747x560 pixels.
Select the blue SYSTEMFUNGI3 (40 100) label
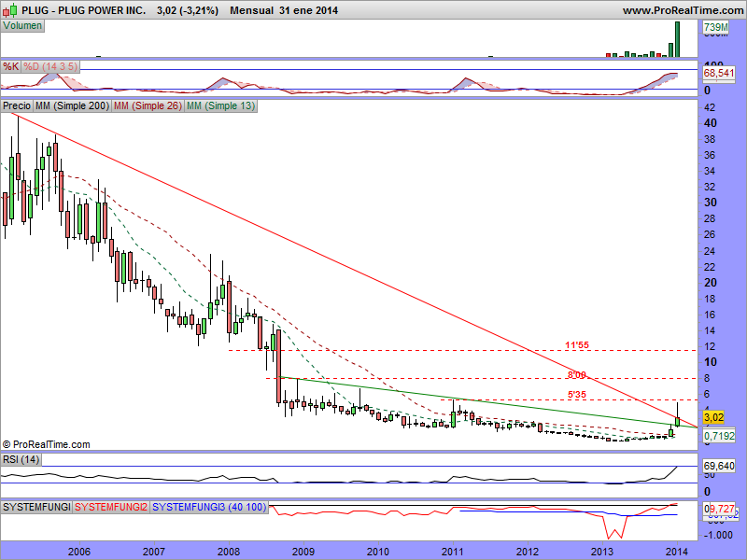click(209, 507)
